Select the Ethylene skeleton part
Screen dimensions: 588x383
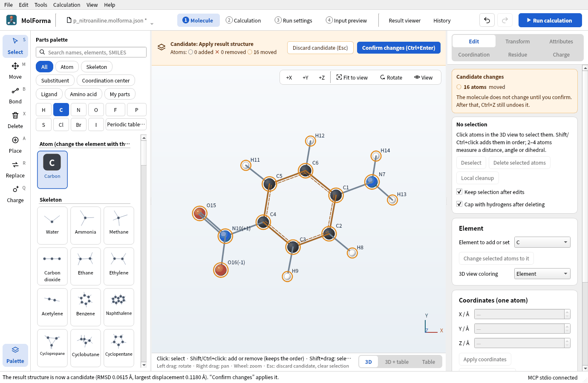point(119,266)
